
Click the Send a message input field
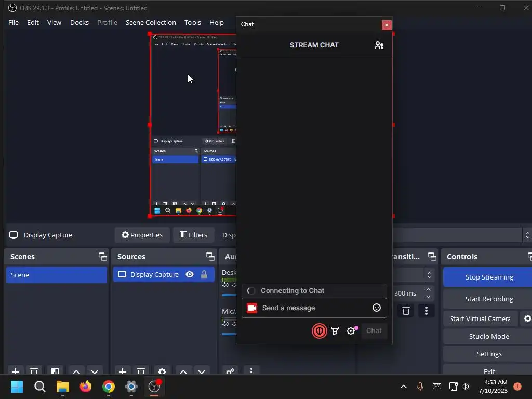tap(314, 308)
